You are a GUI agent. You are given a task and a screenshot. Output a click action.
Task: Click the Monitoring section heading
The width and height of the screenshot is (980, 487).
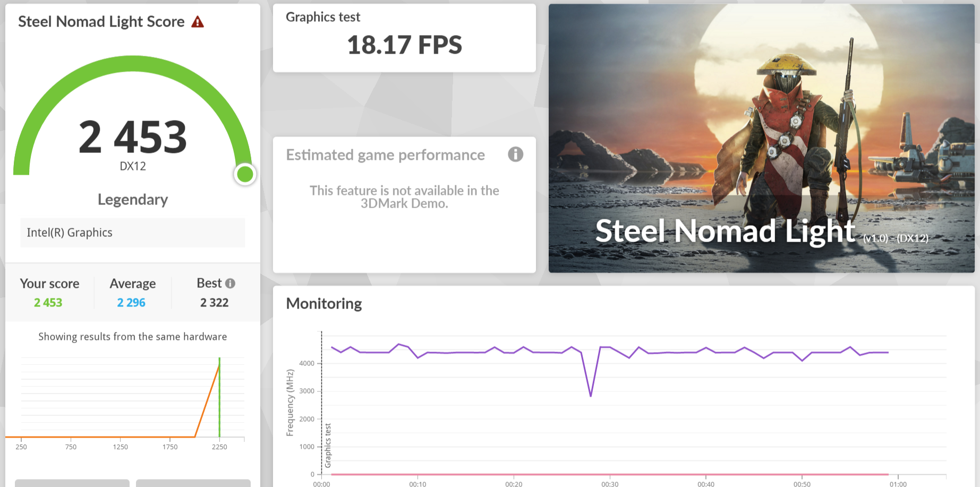click(324, 304)
